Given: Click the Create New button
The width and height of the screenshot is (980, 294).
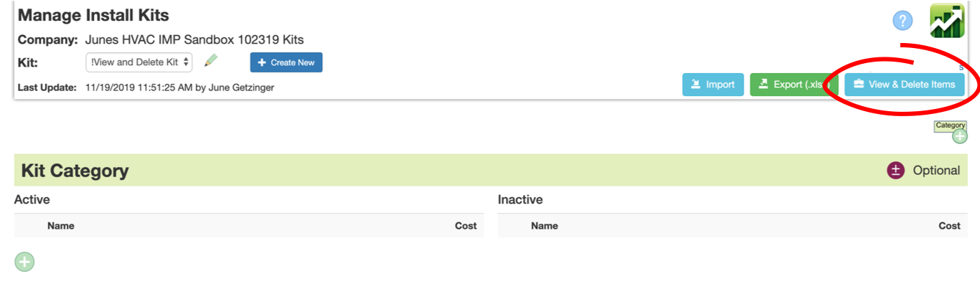Looking at the screenshot, I should tap(286, 62).
